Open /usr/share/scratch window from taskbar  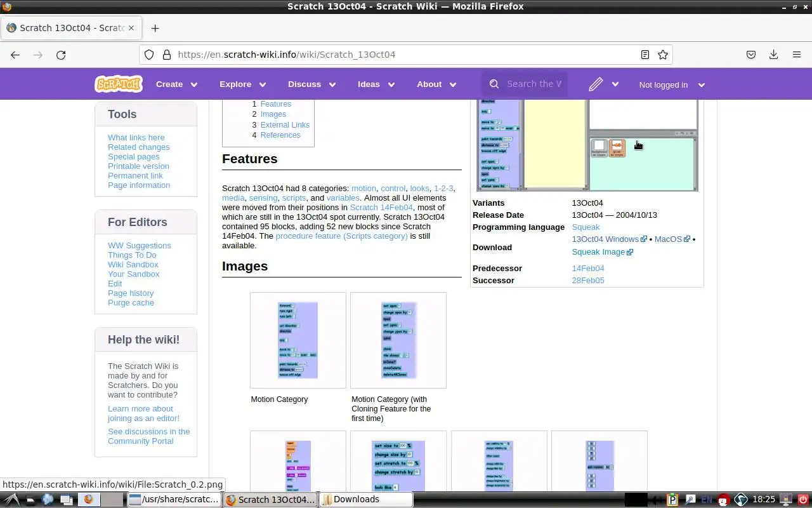click(x=174, y=500)
